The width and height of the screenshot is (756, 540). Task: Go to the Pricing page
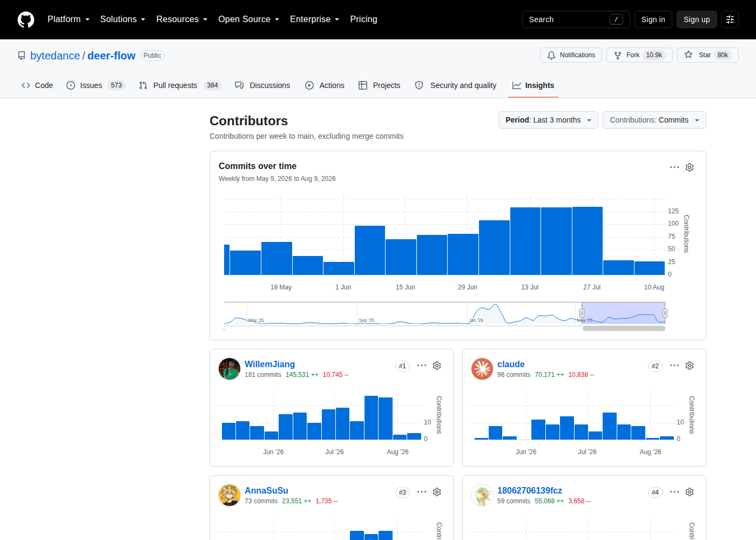point(363,19)
